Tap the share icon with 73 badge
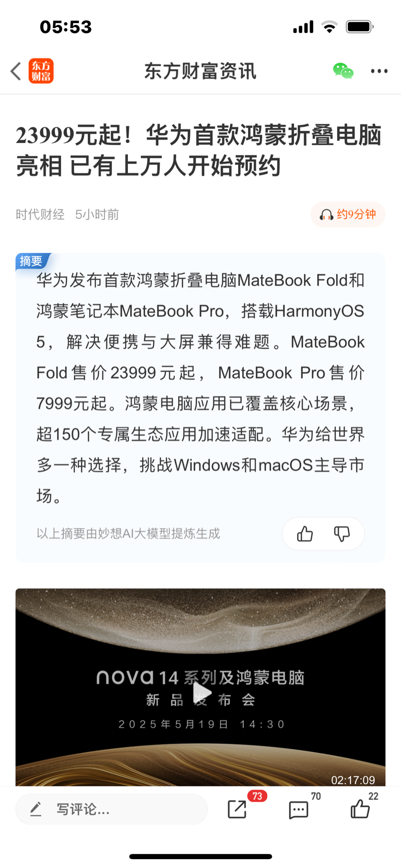 coord(238,809)
